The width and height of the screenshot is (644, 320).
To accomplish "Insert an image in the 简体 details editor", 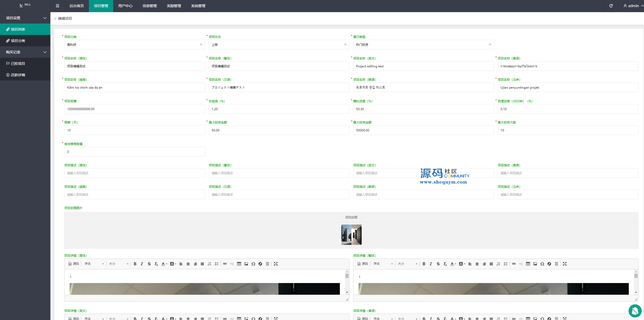I will coord(246,264).
